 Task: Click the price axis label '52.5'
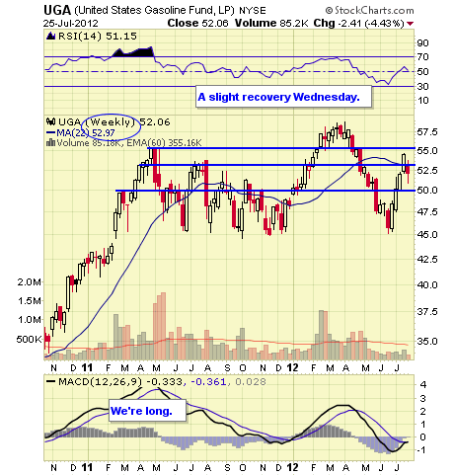(x=427, y=171)
